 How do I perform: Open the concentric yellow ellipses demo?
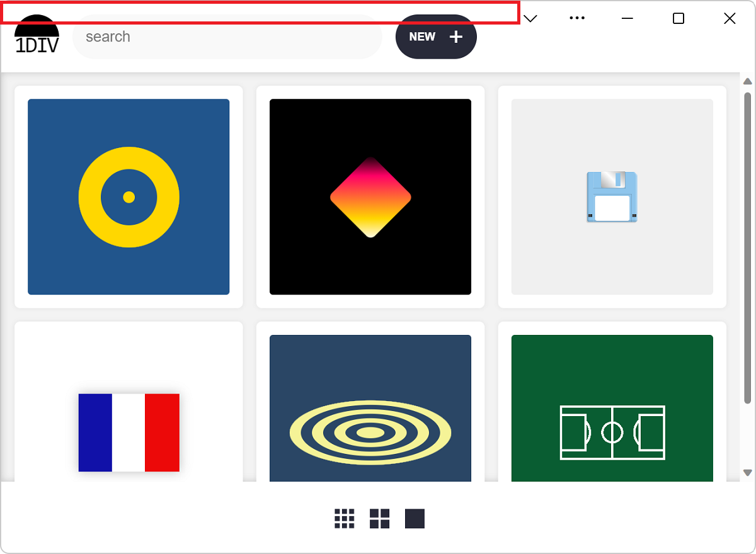[x=370, y=432]
